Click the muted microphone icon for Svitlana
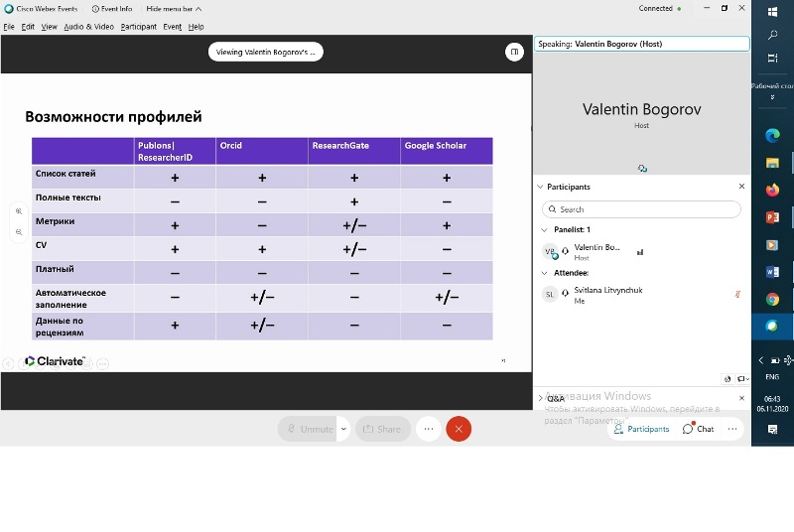Screen dimensions: 794x532 737,294
